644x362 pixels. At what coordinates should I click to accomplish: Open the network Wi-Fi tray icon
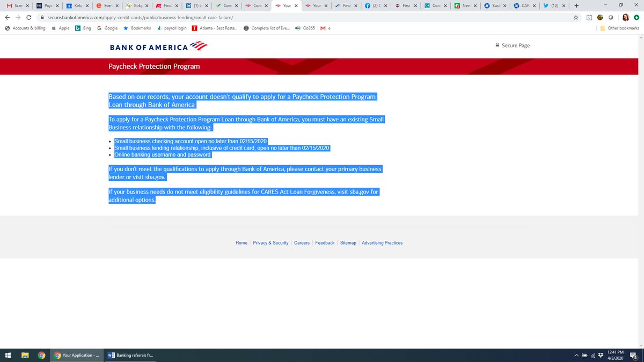pos(593,355)
